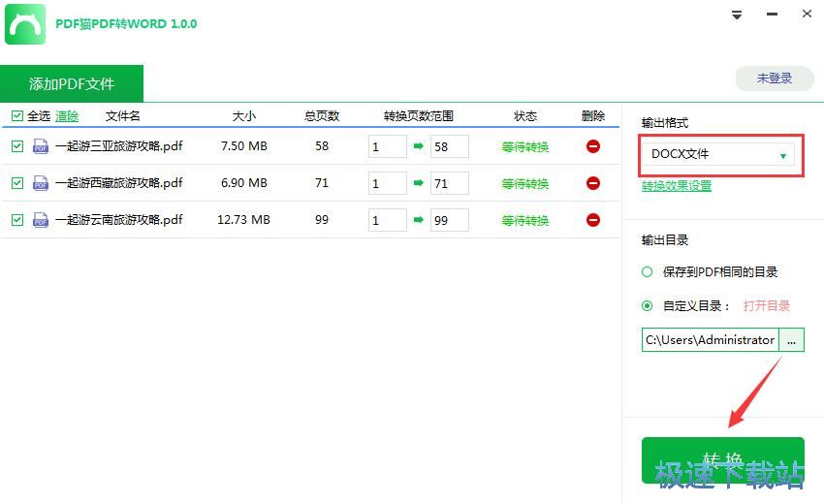The width and height of the screenshot is (824, 504).
Task: Open the 转换效果设置 link
Action: (677, 186)
